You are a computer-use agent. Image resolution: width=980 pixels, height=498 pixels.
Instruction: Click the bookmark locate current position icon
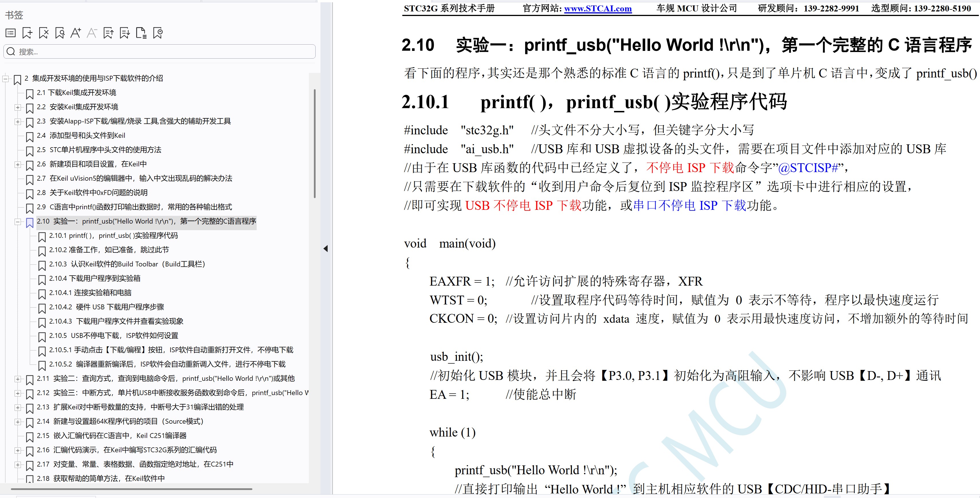(x=158, y=33)
